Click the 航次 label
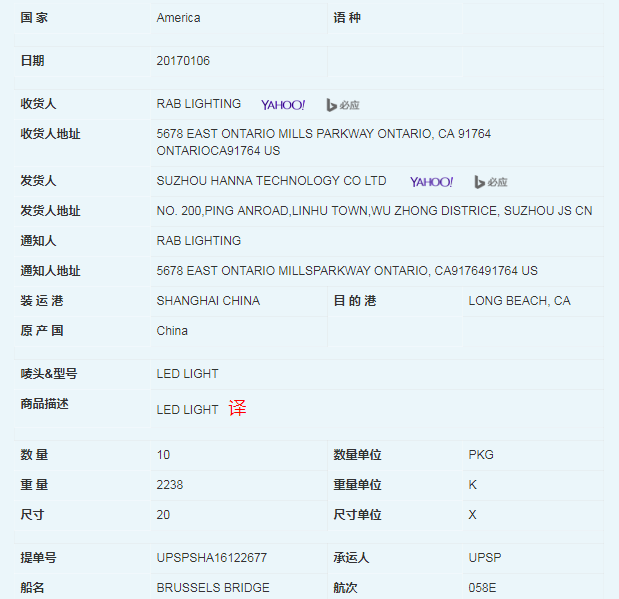This screenshot has height=599, width=619. tap(345, 588)
